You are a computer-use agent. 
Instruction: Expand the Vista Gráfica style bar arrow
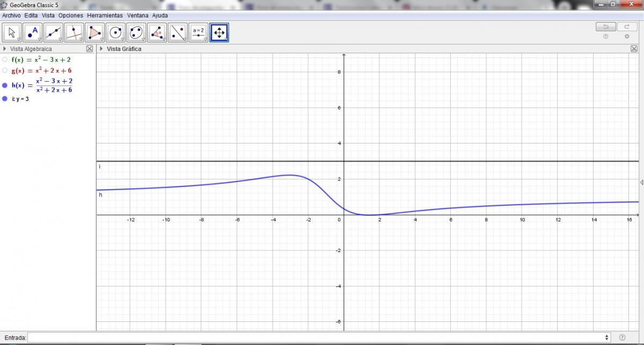(101, 49)
